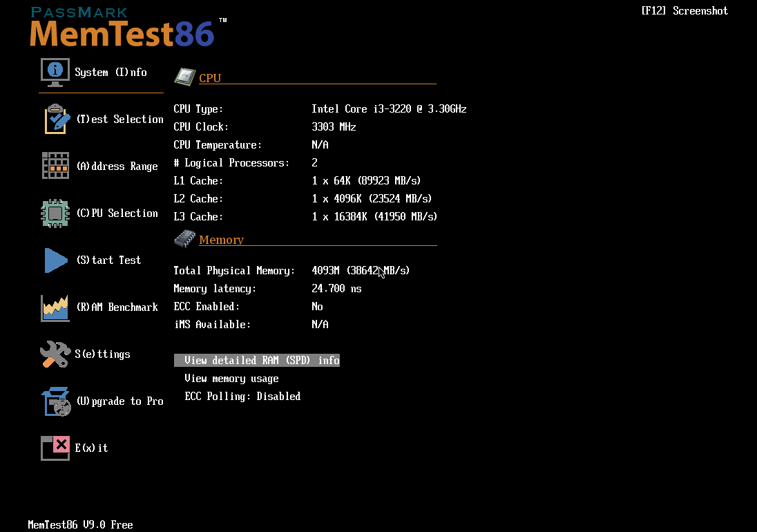Click the Exit window icon with red X

click(55, 448)
